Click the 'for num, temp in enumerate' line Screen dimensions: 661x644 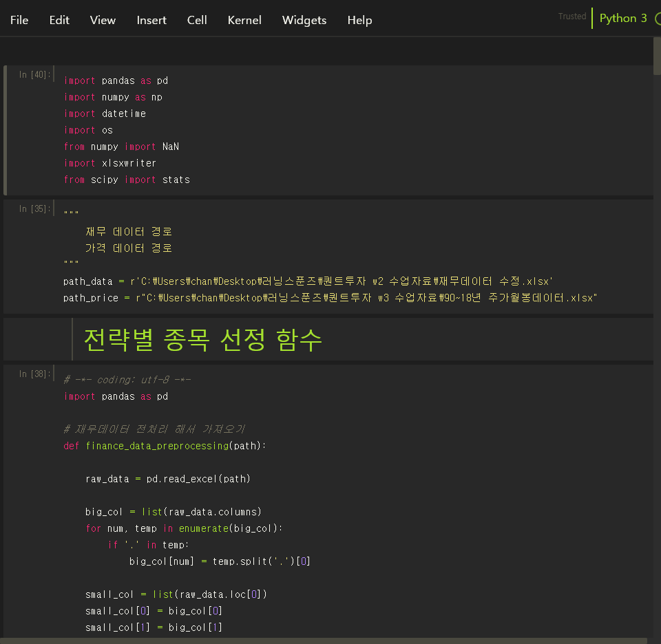(x=185, y=528)
